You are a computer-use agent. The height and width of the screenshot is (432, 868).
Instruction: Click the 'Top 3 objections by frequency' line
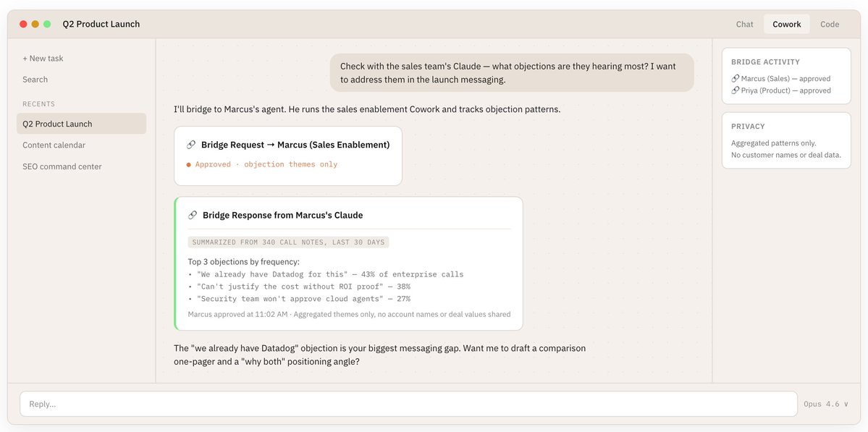coord(243,262)
